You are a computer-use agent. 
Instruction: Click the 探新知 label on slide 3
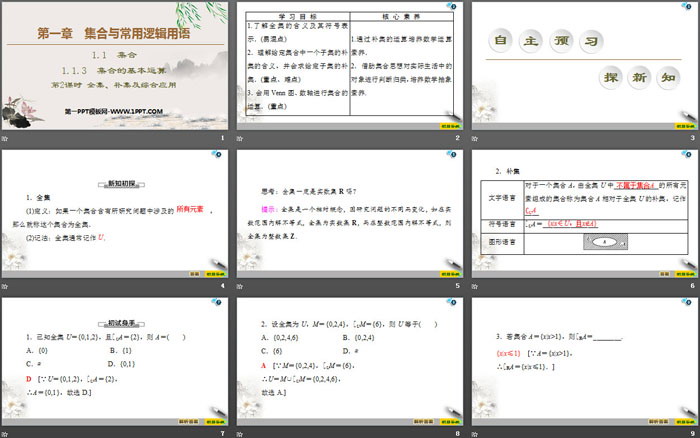(x=635, y=78)
